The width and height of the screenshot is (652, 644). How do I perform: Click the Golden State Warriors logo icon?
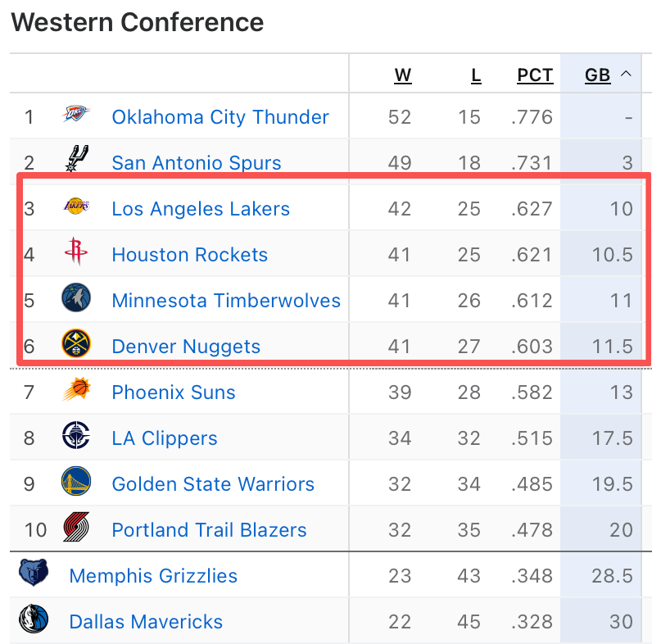click(x=76, y=483)
